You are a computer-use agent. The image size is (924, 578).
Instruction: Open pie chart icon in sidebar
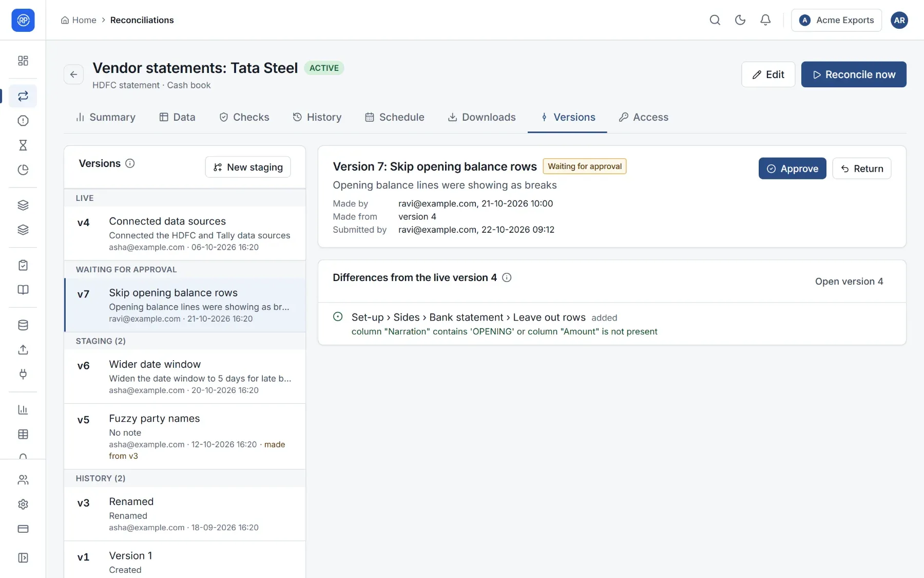(x=23, y=170)
